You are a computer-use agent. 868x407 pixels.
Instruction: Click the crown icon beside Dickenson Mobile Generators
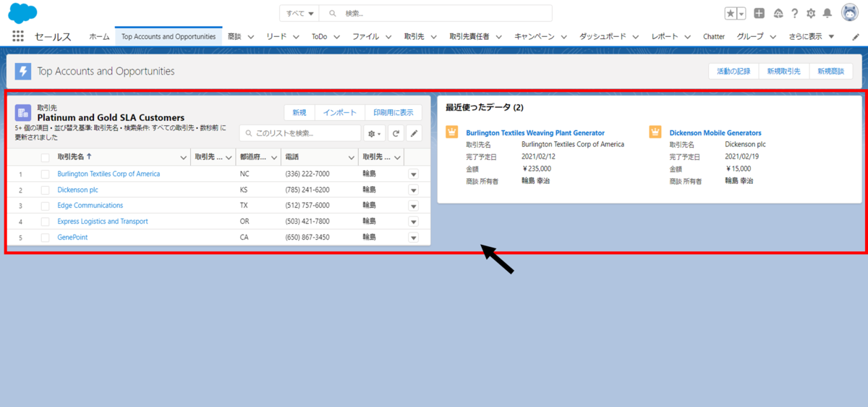(x=655, y=132)
